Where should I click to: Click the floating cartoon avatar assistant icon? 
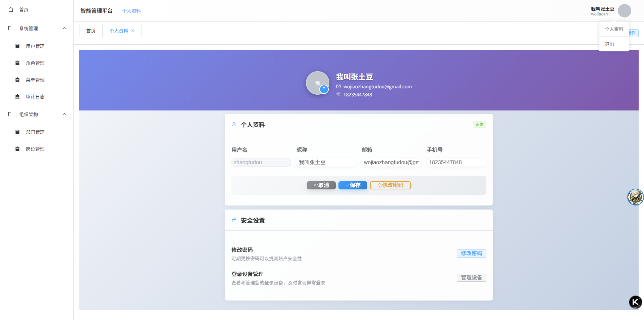point(635,197)
